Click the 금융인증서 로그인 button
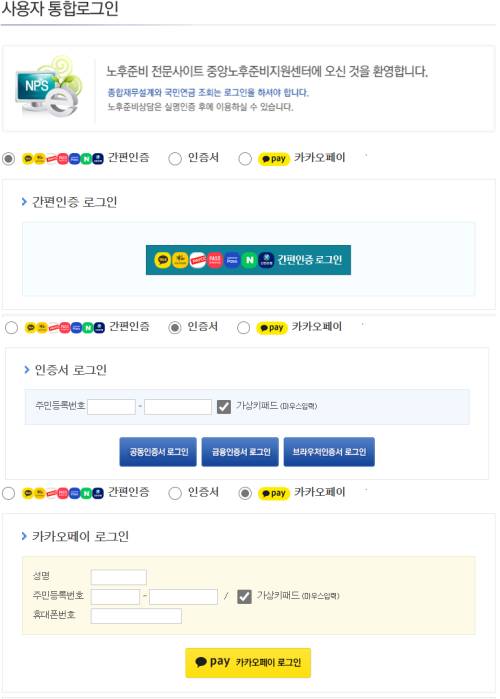500x699 pixels. tap(240, 452)
